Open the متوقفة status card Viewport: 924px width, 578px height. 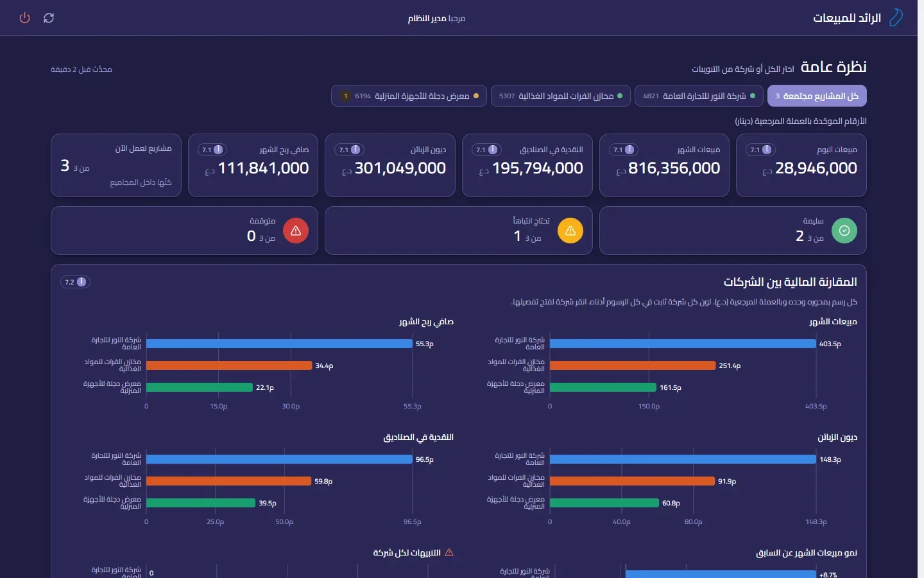tap(184, 231)
